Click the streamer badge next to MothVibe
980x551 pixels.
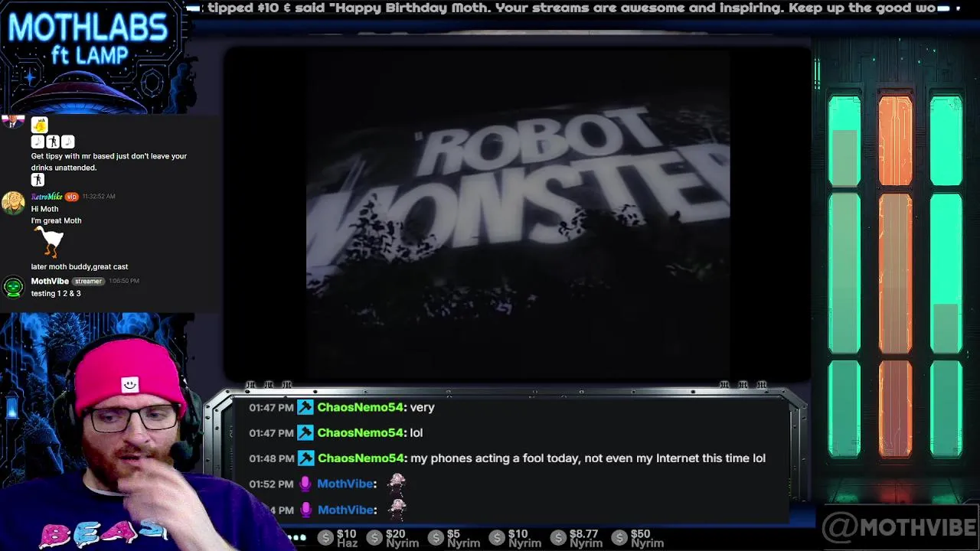pos(88,281)
